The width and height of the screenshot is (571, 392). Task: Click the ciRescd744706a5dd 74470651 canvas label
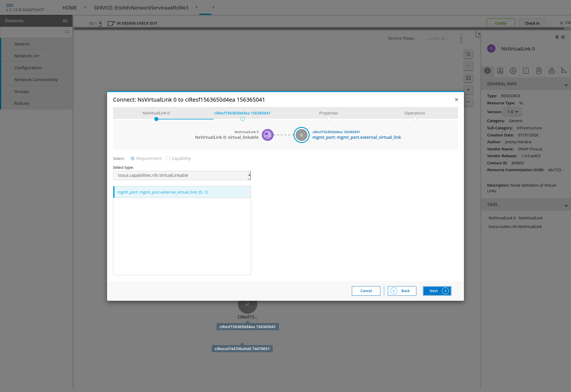click(x=242, y=349)
